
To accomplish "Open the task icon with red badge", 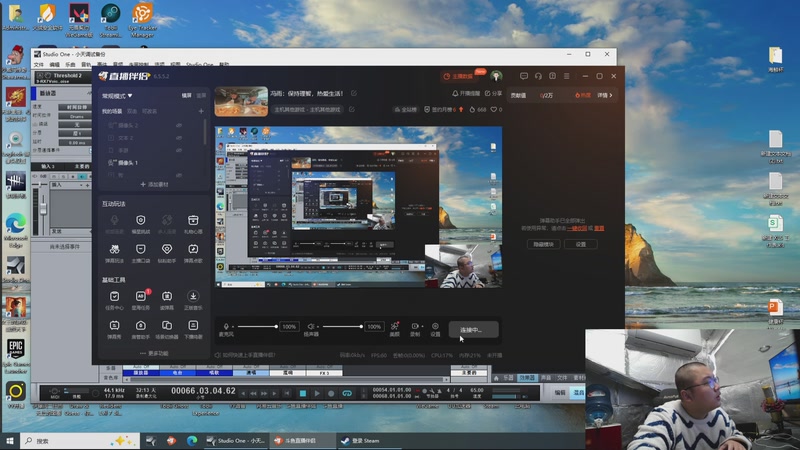I will click(141, 296).
